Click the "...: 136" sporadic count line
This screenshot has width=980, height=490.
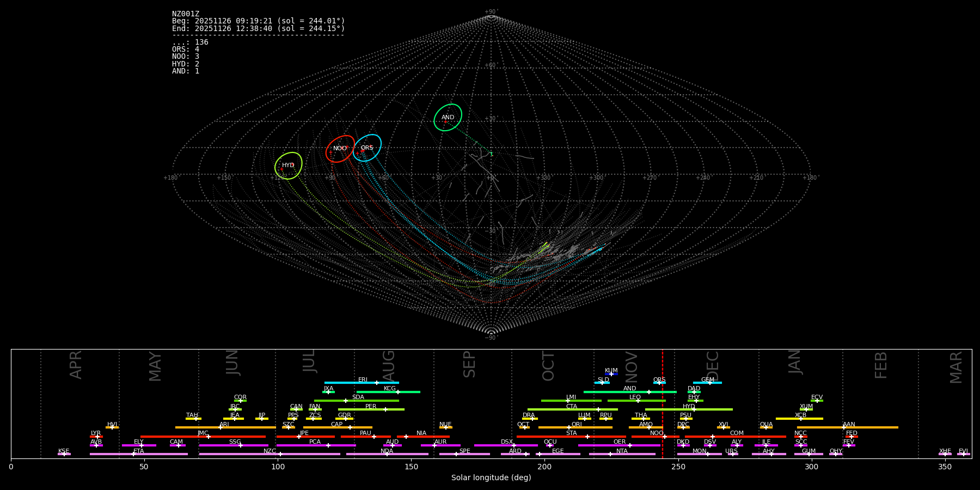click(x=190, y=42)
